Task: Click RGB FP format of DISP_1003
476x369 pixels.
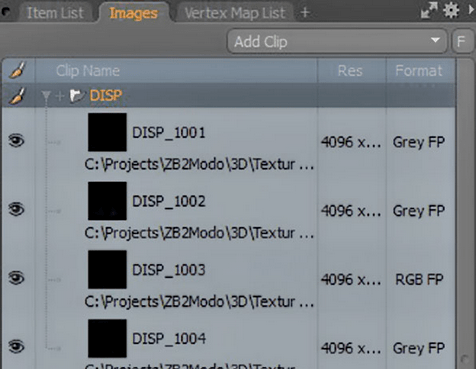Action: click(419, 280)
